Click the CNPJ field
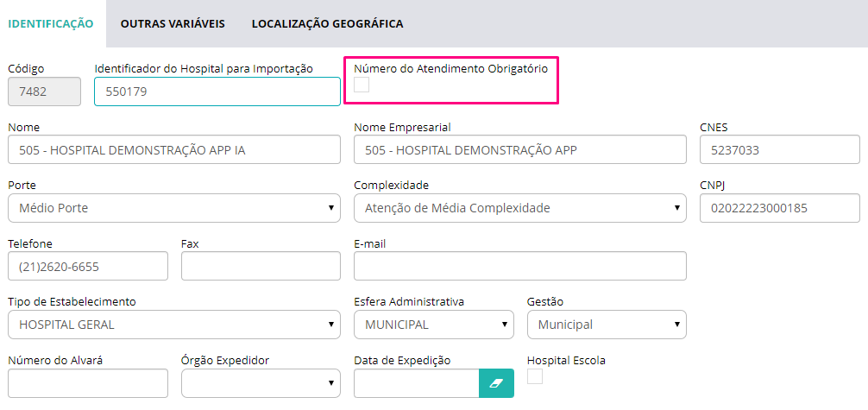 pos(779,208)
